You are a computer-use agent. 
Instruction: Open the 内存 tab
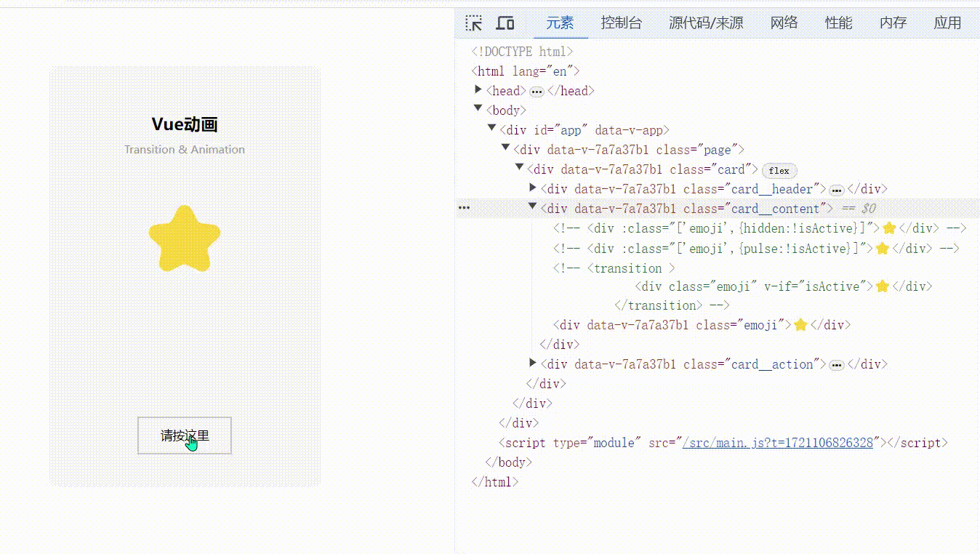893,23
